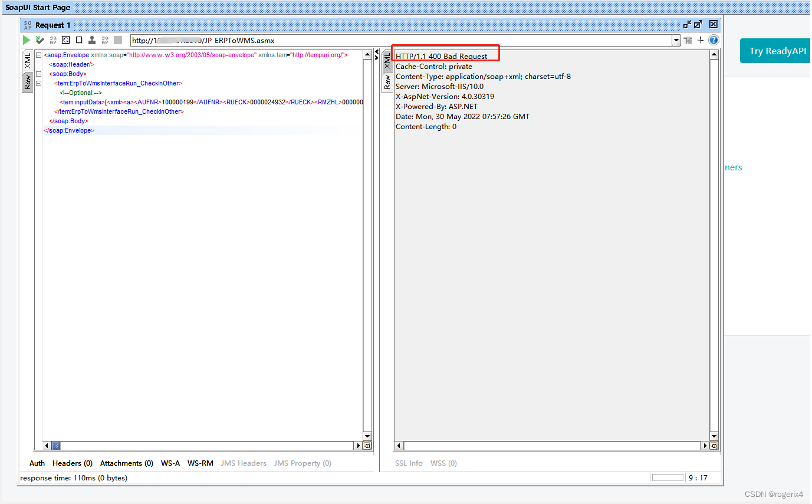
Task: Click the empty square icon in Request toolbar
Action: coord(79,40)
